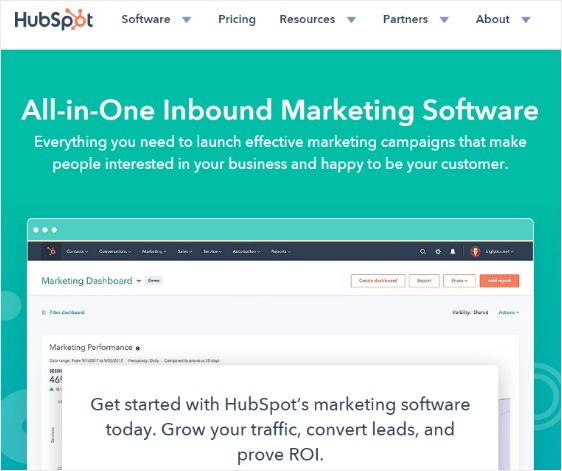The width and height of the screenshot is (562, 471).
Task: Open the About menu item
Action: (x=492, y=19)
